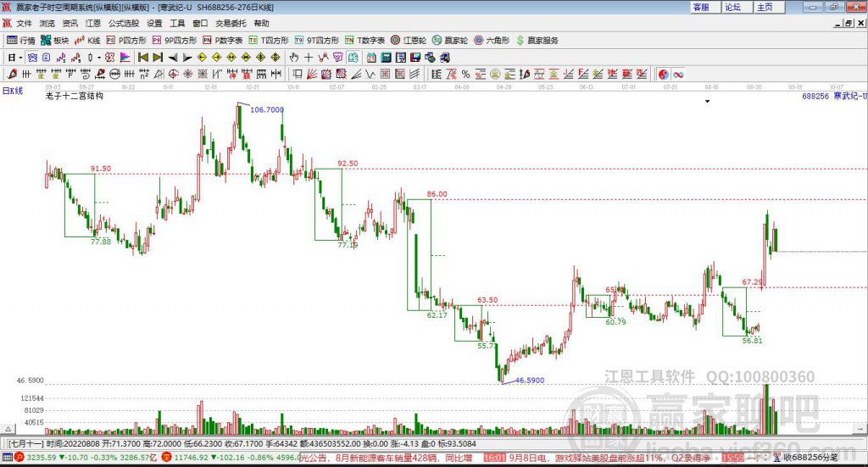Click the 论坛 forum button
868x467 pixels.
(x=736, y=7)
